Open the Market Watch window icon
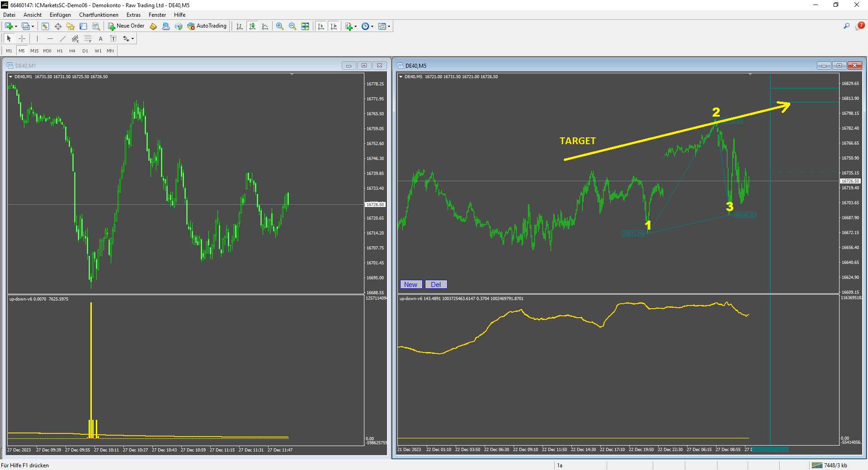The image size is (868, 470). (45, 26)
